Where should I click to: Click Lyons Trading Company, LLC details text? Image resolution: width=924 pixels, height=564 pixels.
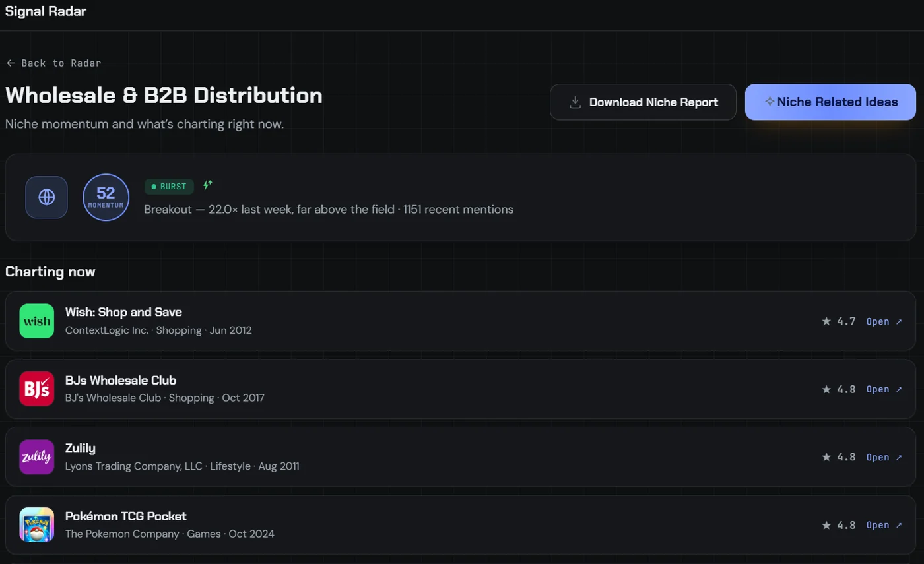pos(182,466)
